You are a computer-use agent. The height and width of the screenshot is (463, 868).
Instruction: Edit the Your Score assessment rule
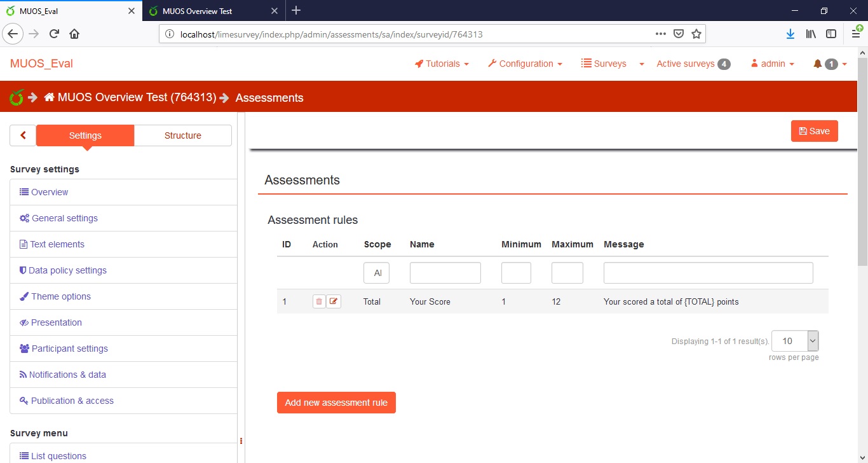click(x=334, y=301)
